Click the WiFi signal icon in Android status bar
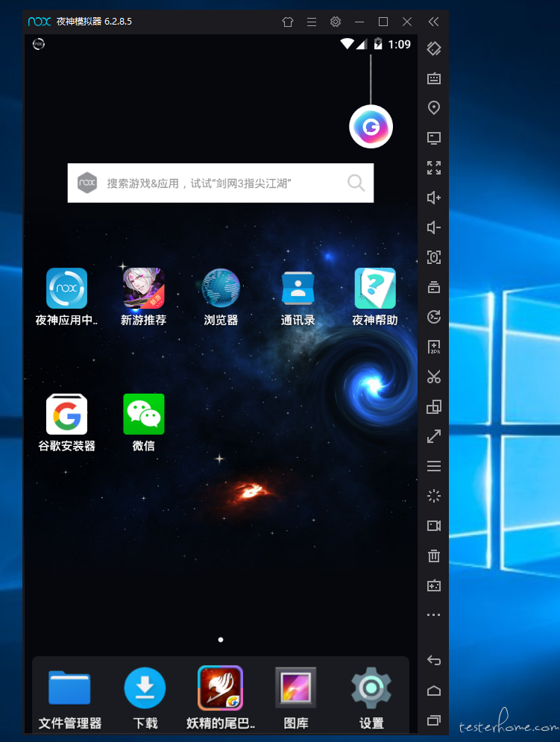Screen dimensions: 560x742 [347, 44]
